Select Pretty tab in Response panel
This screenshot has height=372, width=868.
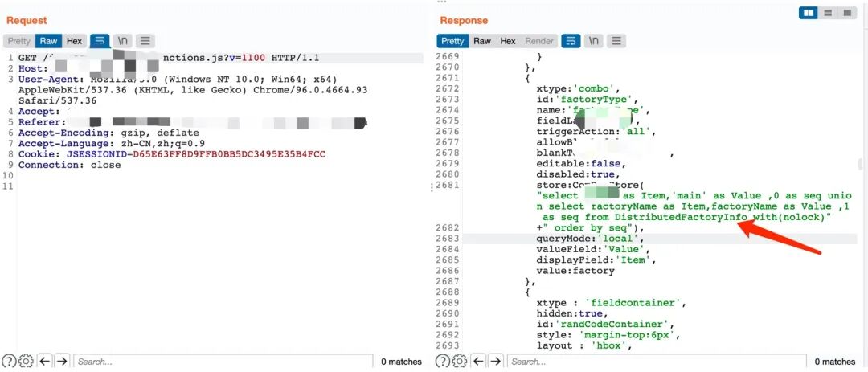[x=452, y=41]
